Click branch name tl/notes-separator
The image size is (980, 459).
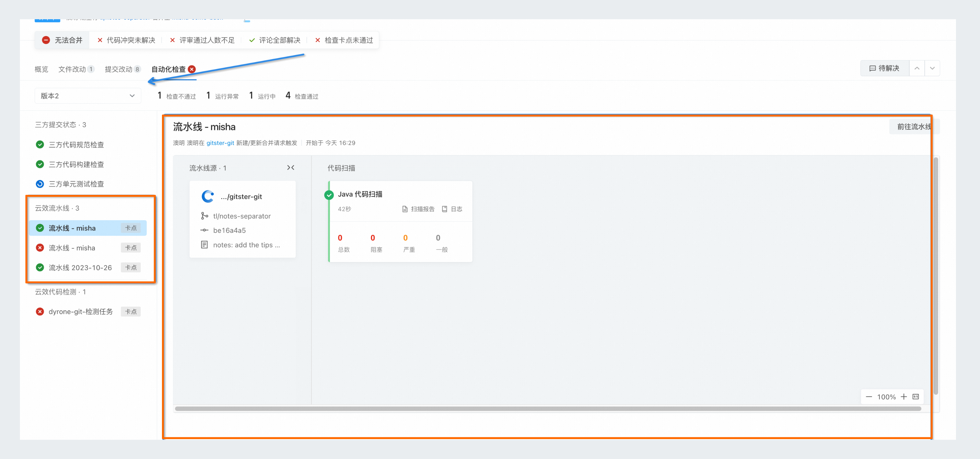coord(242,216)
